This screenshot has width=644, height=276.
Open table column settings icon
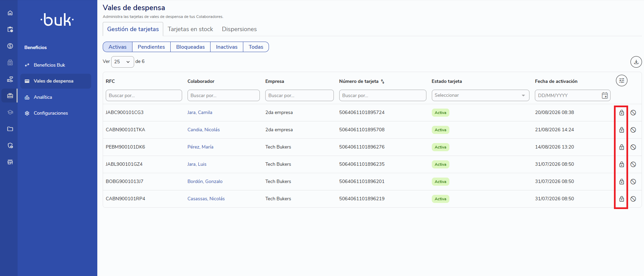click(x=621, y=80)
